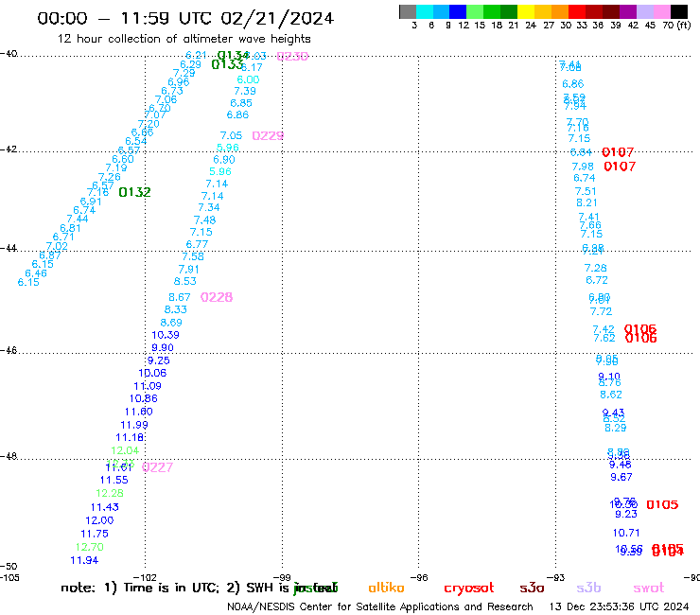Click the green pass label 0133
The width and height of the screenshot is (700, 615).
click(x=227, y=64)
